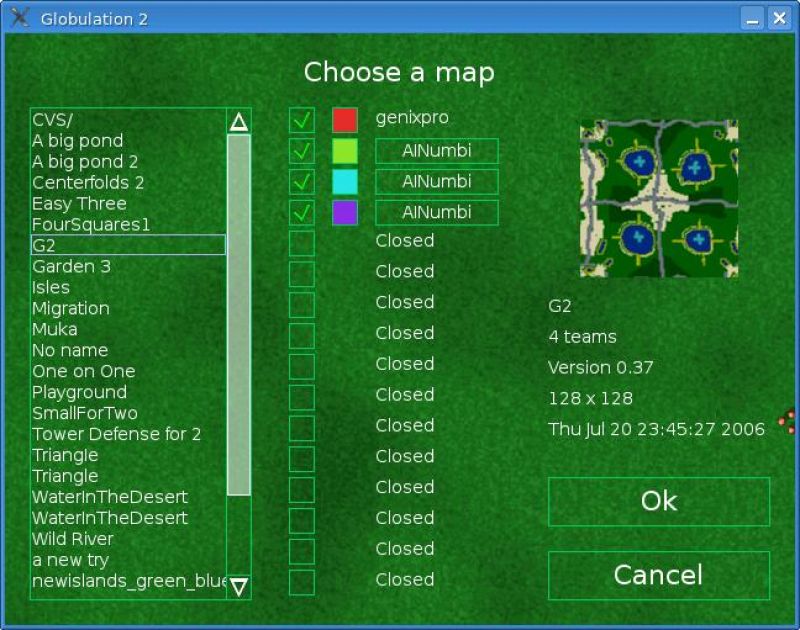Change AI type of green player AINumbi
Viewport: 800px width, 630px height.
(437, 151)
